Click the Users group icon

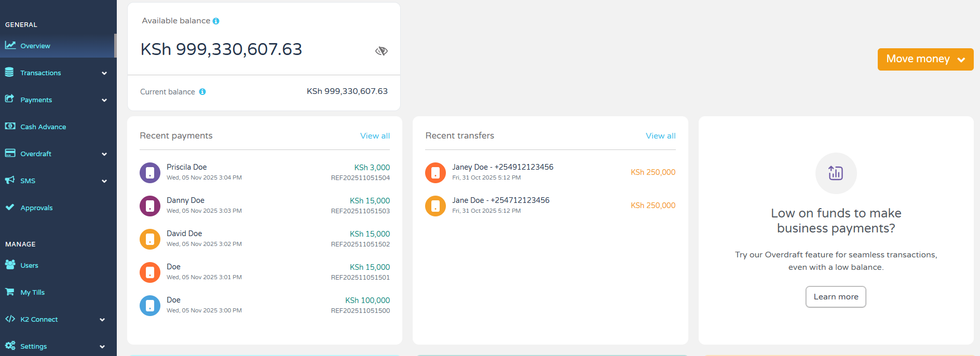[10, 265]
